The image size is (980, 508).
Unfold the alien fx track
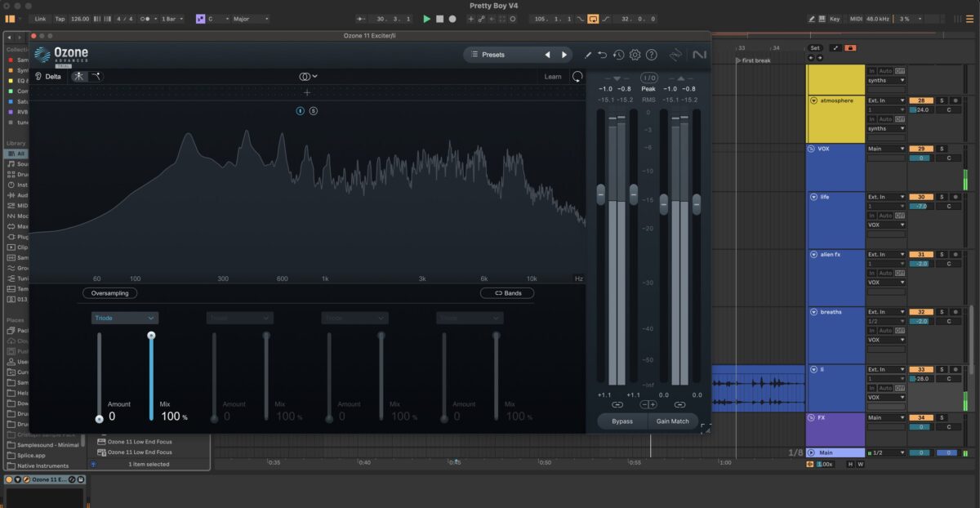click(813, 254)
